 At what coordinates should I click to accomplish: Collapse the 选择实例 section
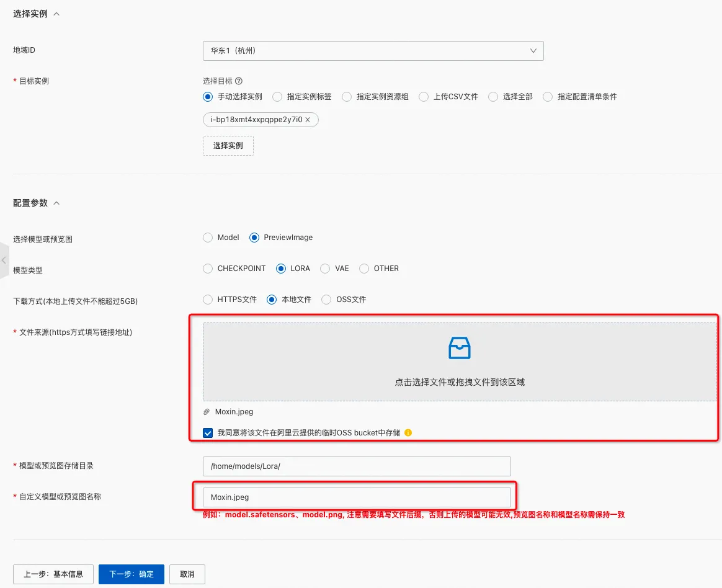coord(56,14)
